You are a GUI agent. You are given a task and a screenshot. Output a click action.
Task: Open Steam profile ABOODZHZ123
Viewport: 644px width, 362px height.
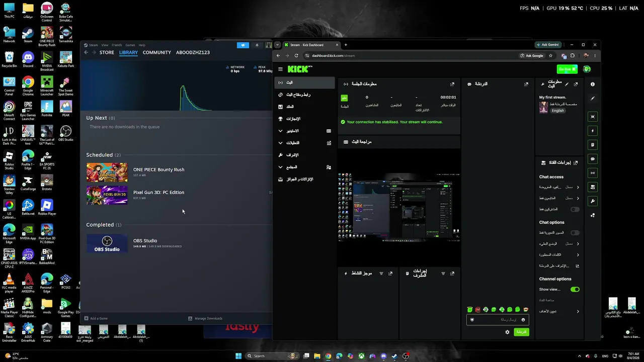click(193, 52)
